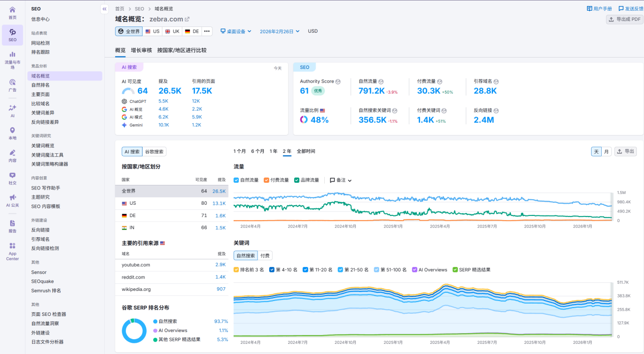
Task: Click Authority Score info icon
Action: [338, 81]
